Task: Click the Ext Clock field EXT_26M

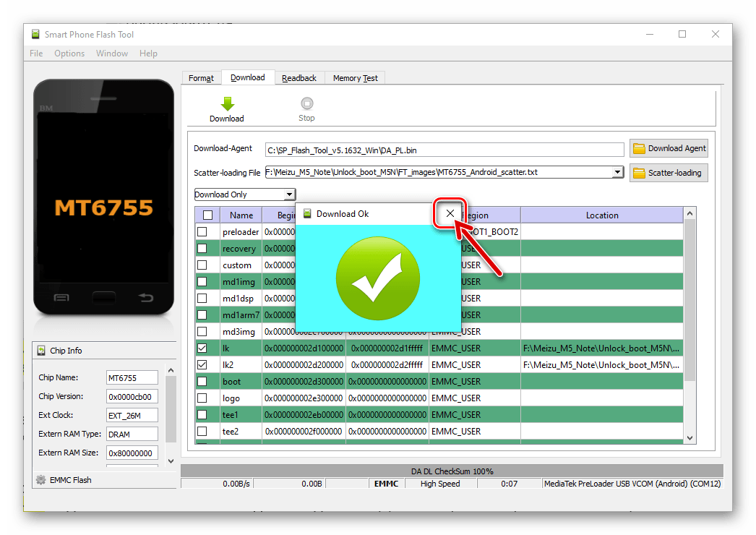Action: coord(132,416)
